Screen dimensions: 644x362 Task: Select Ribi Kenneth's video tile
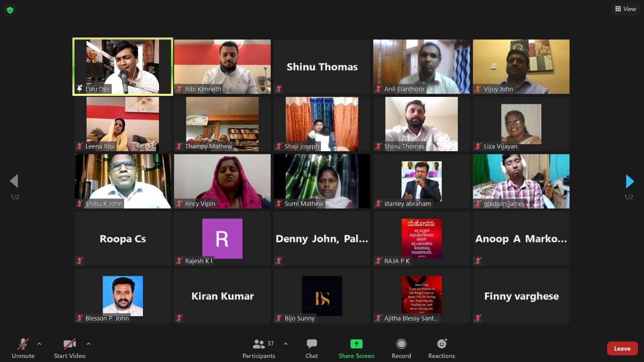222,66
